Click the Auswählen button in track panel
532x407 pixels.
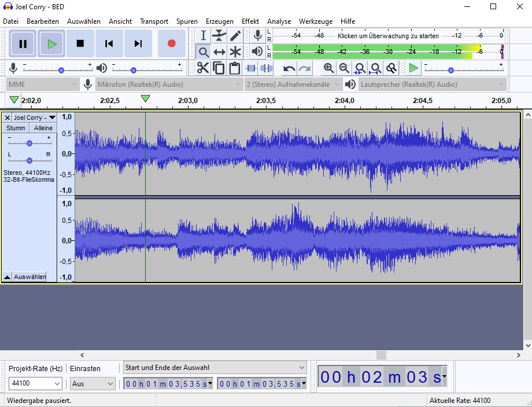point(29,277)
